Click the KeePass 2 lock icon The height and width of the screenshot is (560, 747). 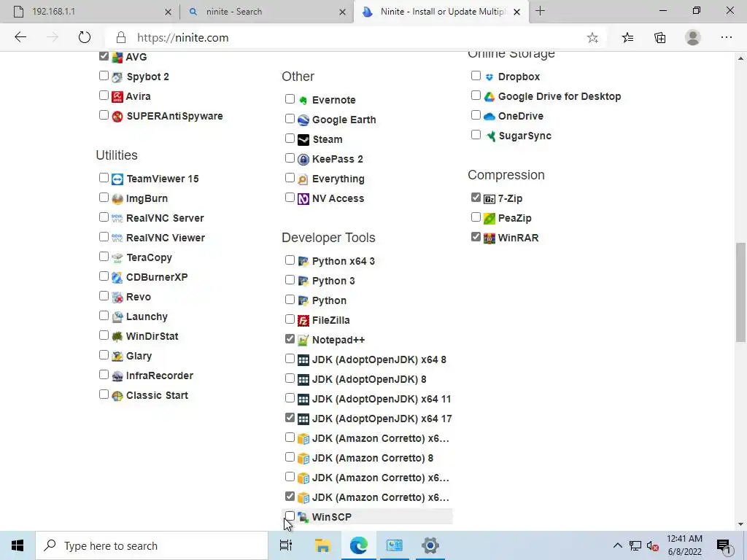pos(303,160)
